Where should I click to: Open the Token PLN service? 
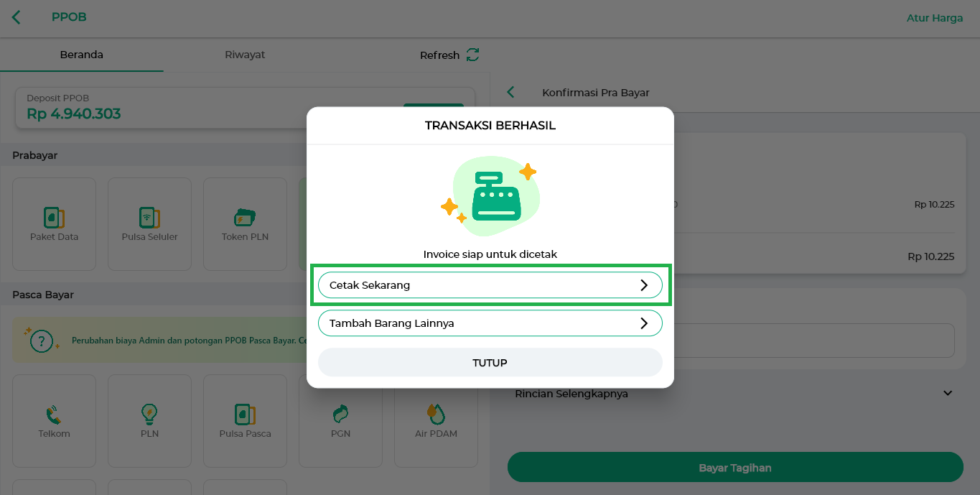click(245, 224)
